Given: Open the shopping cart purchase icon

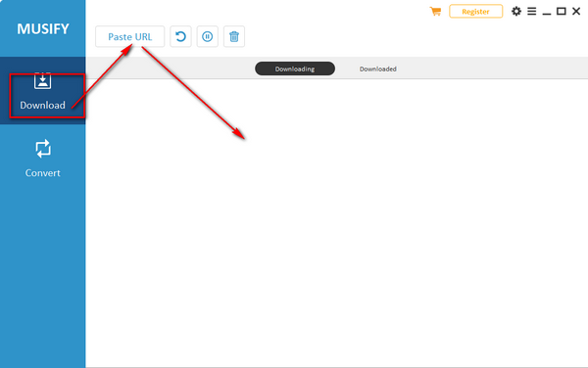Looking at the screenshot, I should pyautogui.click(x=435, y=11).
